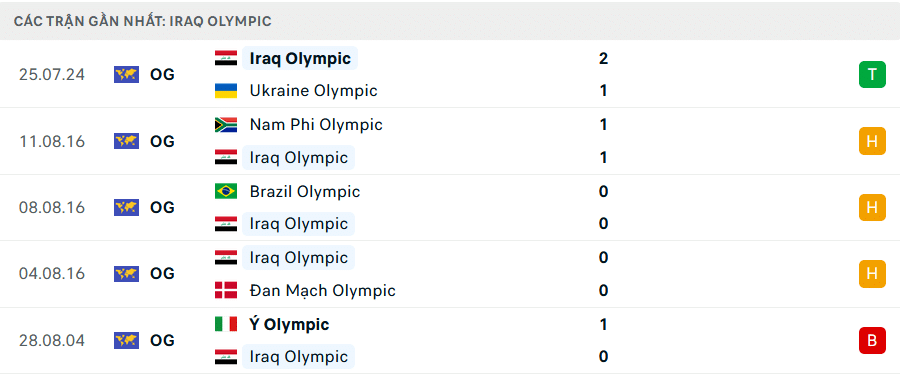
Task: Click the Các trận gần nhất Iraq Olympic header
Action: coord(143,21)
